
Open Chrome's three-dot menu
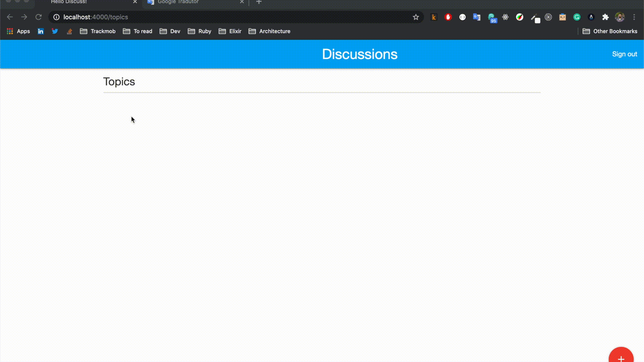tap(634, 17)
